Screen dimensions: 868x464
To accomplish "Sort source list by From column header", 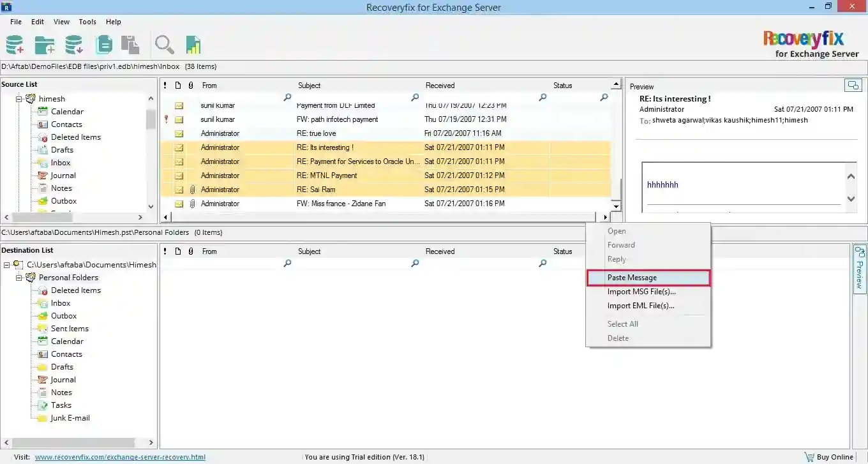I will click(209, 85).
